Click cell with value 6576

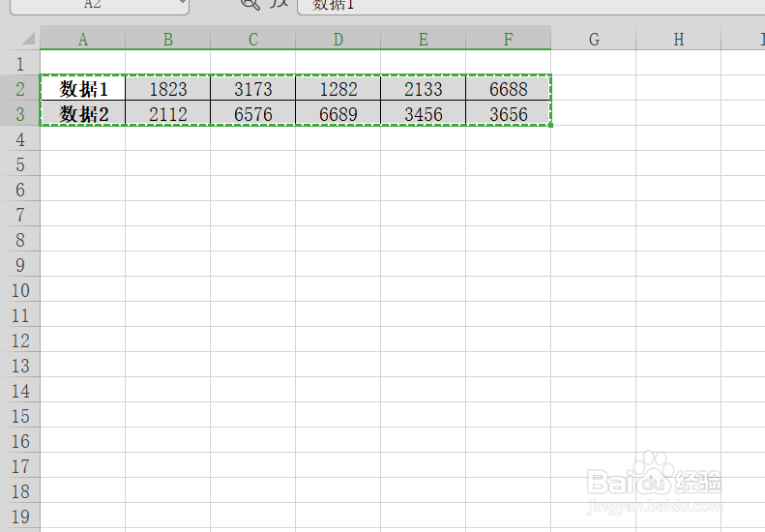point(252,113)
